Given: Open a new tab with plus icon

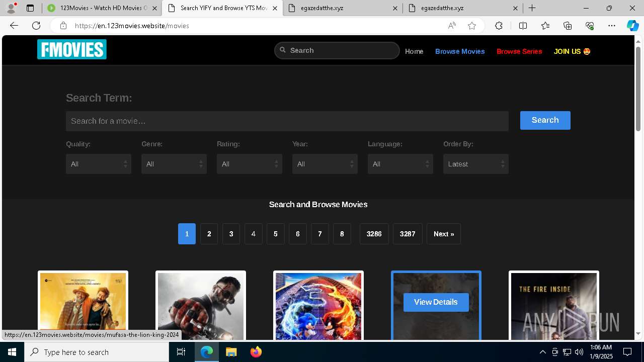Looking at the screenshot, I should (x=532, y=8).
